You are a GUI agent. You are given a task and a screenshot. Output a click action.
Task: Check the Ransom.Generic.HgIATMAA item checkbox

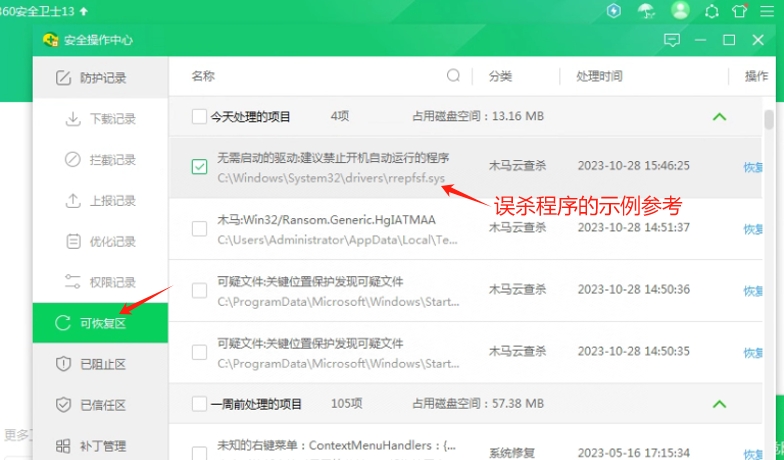[199, 228]
